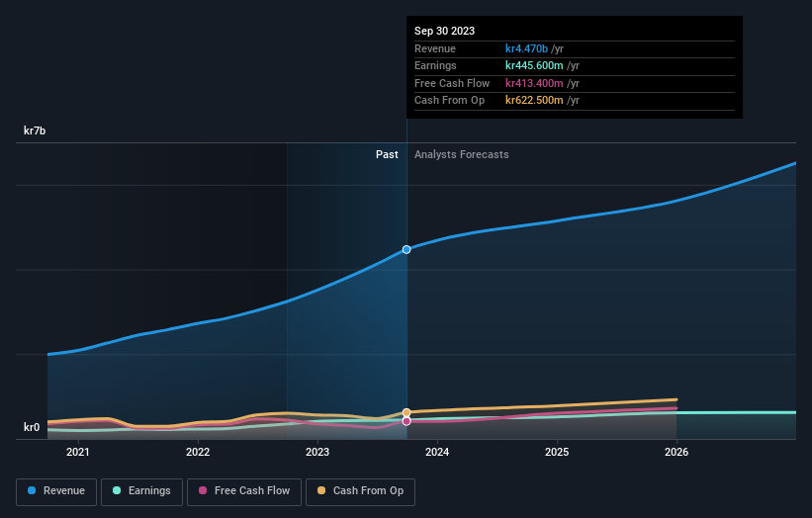
Task: Click the Free Cash Flow pink data point
Action: (406, 421)
